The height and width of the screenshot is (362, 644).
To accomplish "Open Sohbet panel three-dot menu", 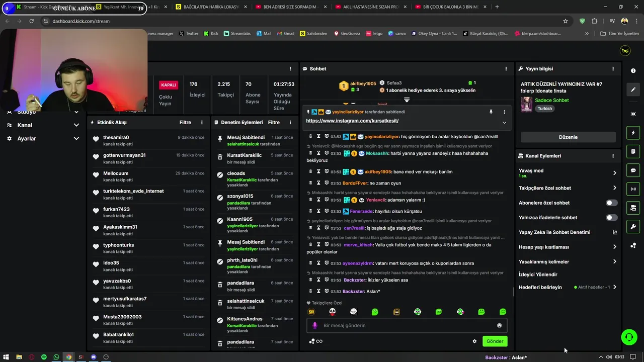I will 506,68.
